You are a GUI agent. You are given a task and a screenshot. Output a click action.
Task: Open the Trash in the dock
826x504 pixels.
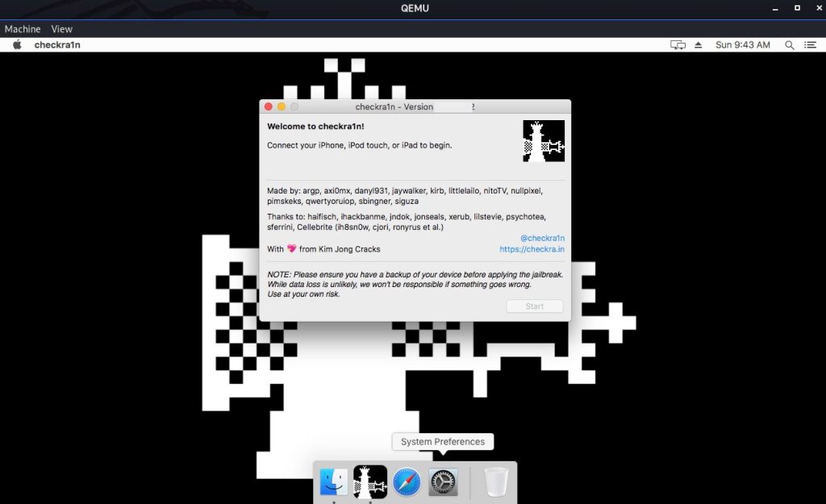[496, 481]
